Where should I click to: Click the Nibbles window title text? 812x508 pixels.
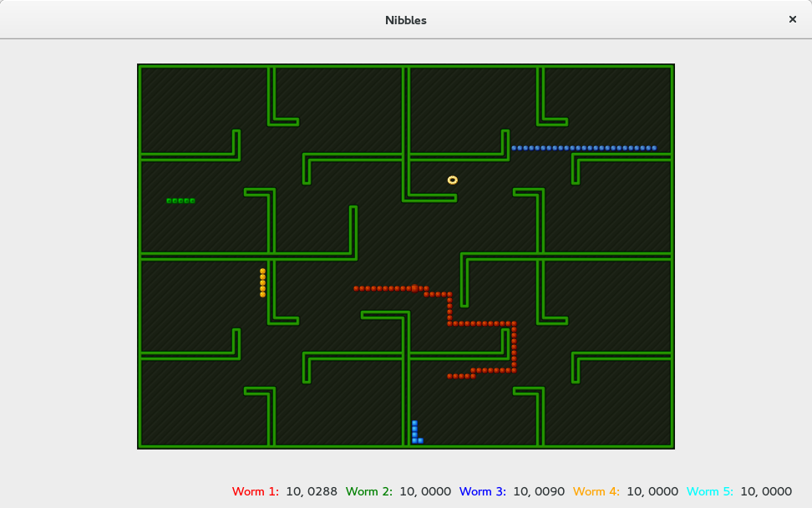(406, 20)
